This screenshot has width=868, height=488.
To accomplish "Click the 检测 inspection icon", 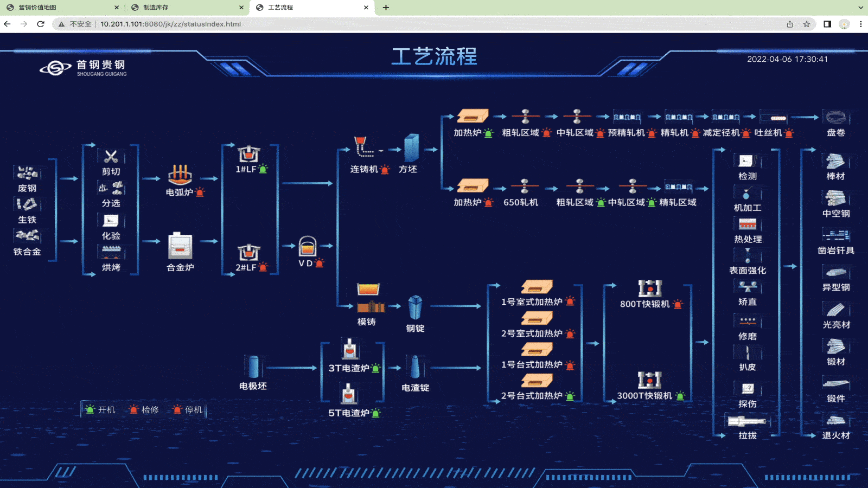I will pos(748,161).
